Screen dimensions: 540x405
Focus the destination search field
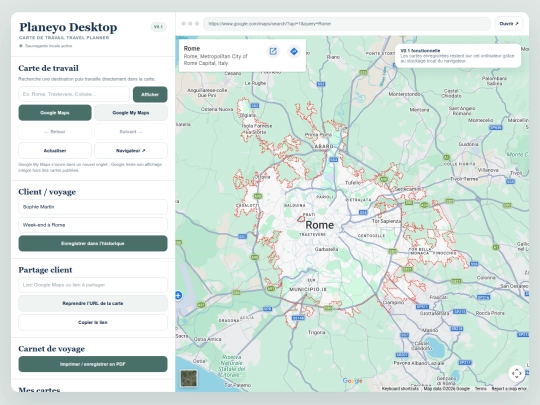(x=74, y=94)
